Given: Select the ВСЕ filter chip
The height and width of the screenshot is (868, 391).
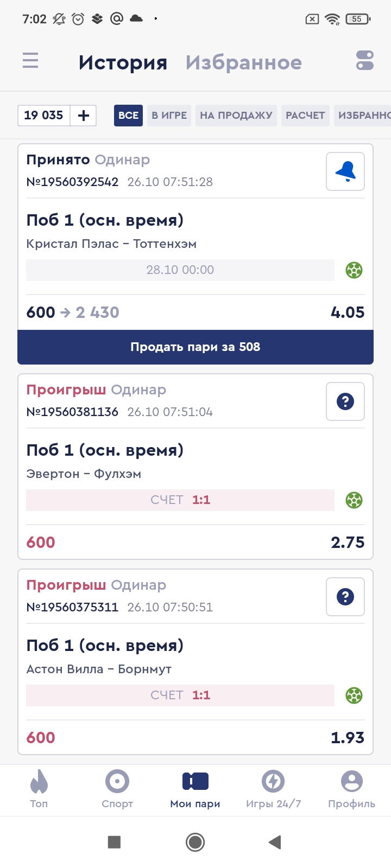Looking at the screenshot, I should tap(128, 116).
